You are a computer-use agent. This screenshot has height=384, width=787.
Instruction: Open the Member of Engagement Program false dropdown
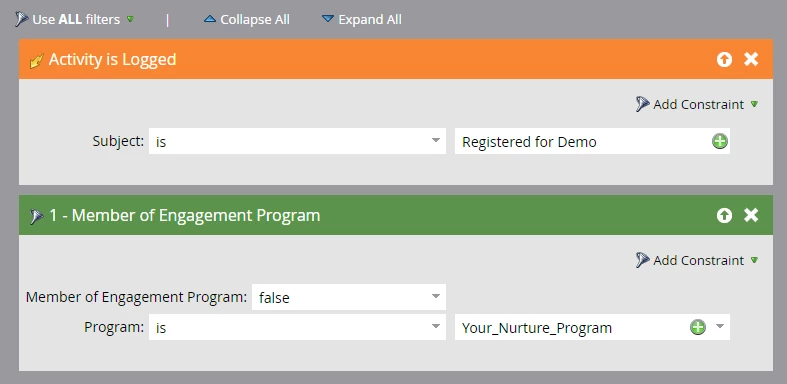click(x=349, y=297)
